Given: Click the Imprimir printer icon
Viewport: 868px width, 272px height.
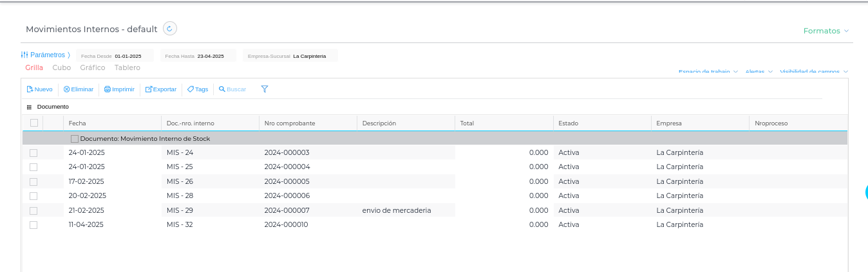Looking at the screenshot, I should [108, 89].
